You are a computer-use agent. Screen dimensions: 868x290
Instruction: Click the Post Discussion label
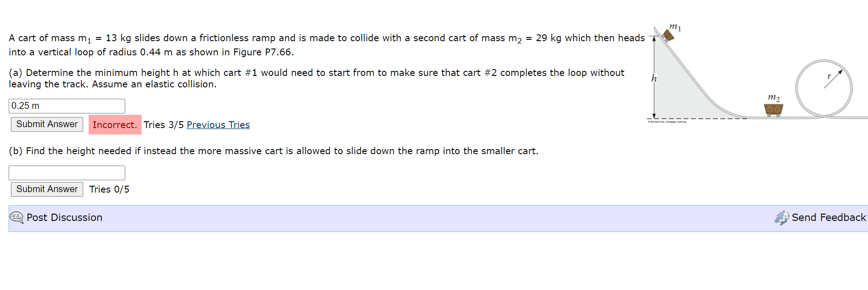click(x=64, y=218)
